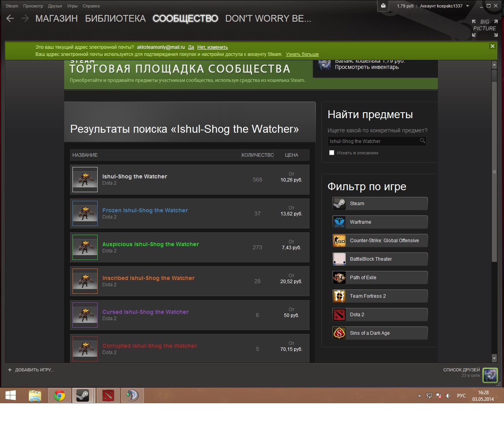Click Нет, изменить link
The image size is (504, 445).
(213, 47)
